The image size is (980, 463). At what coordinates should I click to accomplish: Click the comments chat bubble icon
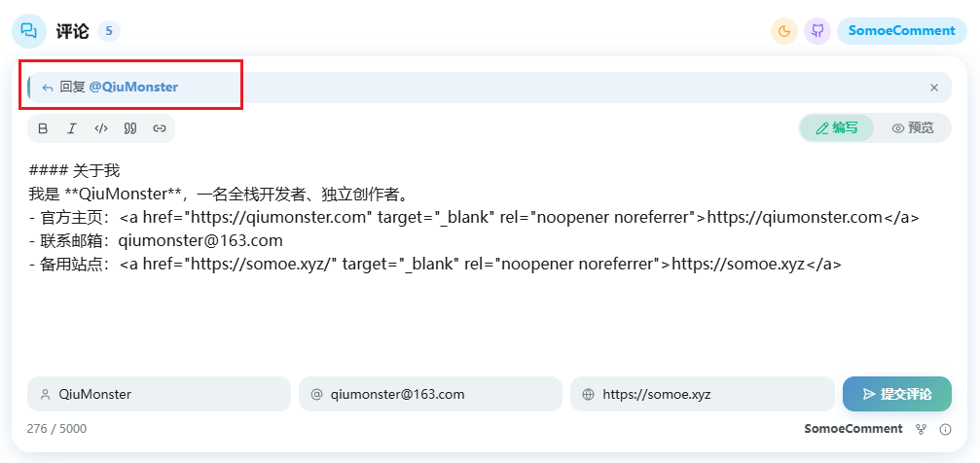pos(29,30)
